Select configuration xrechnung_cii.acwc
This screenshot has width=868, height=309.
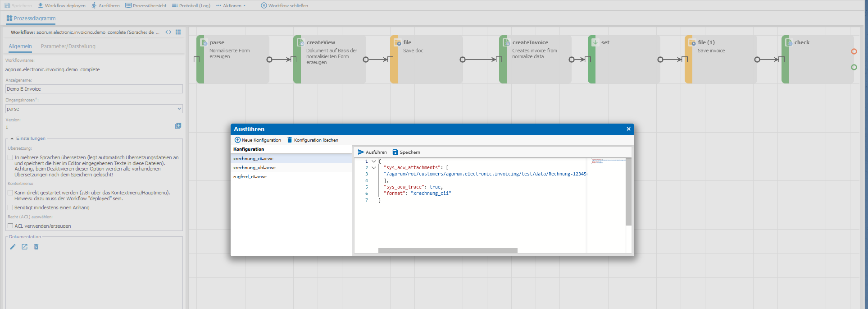[x=291, y=158]
